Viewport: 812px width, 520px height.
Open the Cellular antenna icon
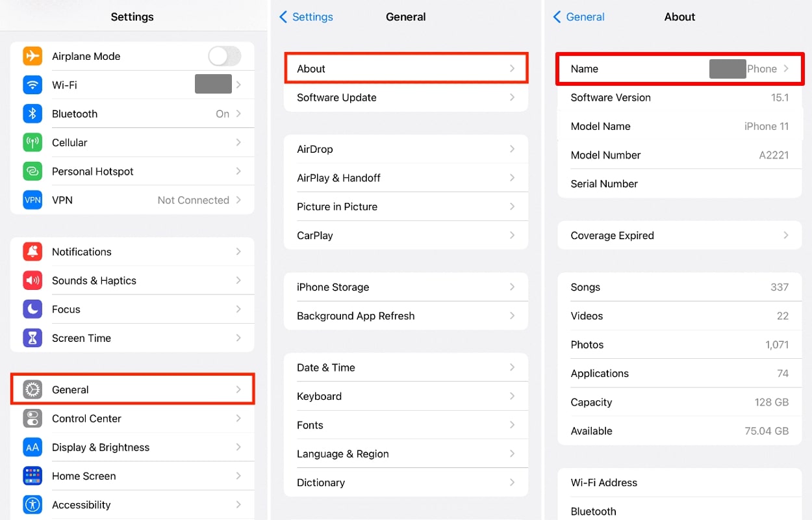(x=32, y=142)
